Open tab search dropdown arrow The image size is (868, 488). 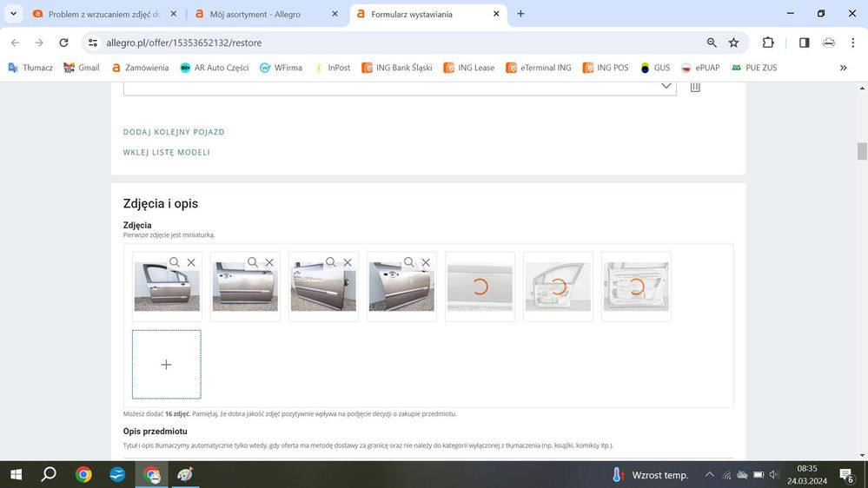pyautogui.click(x=13, y=14)
